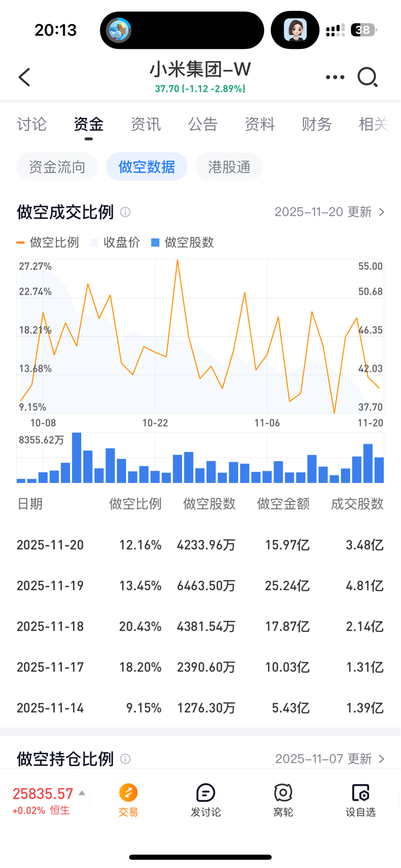Tap short shares value 6463.50万

coord(206,586)
